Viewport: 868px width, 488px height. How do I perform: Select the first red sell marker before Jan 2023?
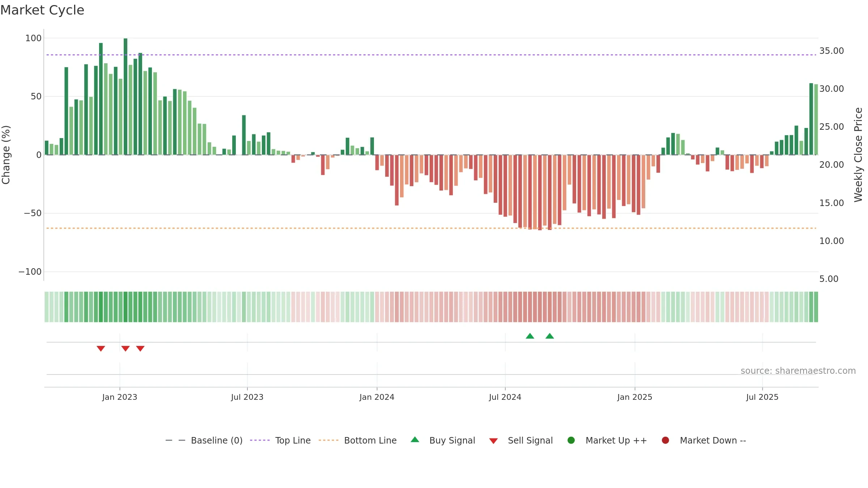pos(101,348)
